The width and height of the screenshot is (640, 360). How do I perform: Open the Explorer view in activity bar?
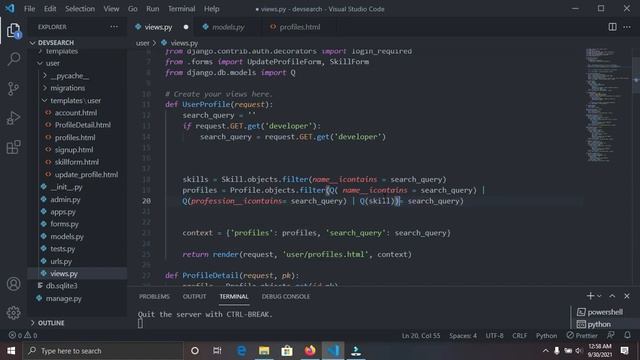point(13,31)
